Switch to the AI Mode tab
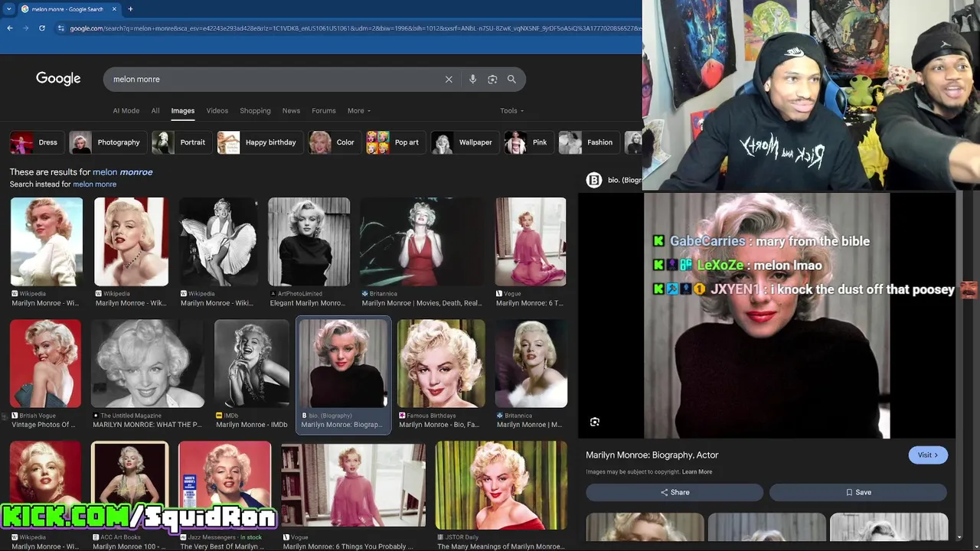The width and height of the screenshot is (980, 551). (126, 111)
